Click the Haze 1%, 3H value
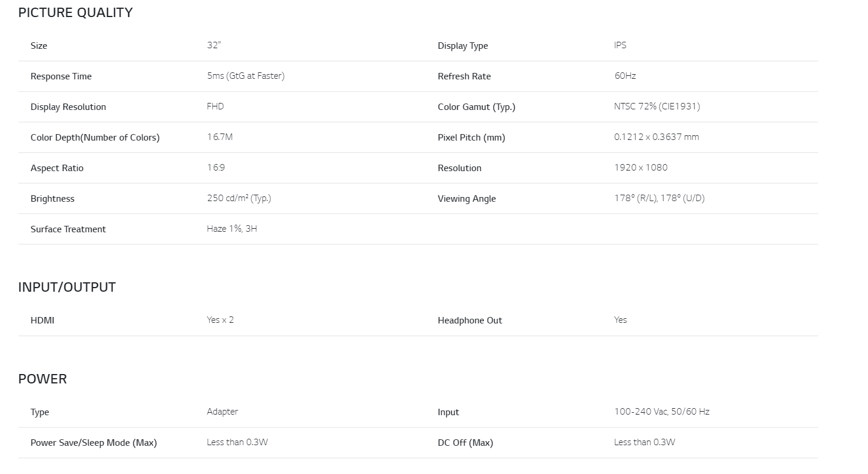Viewport: 868px width, 474px height. coord(232,229)
